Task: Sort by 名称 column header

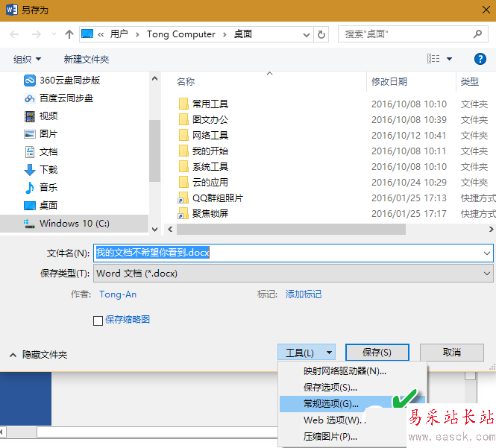Action: 186,82
